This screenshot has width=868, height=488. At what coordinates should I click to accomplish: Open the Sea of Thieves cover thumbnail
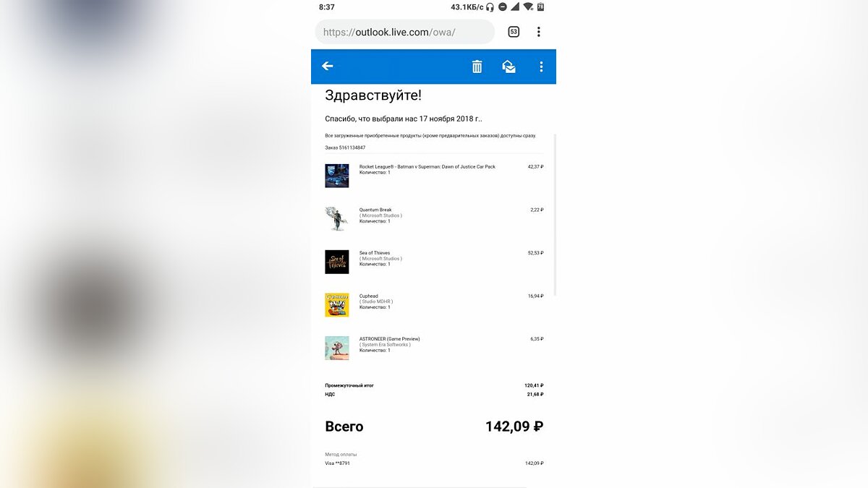(337, 262)
